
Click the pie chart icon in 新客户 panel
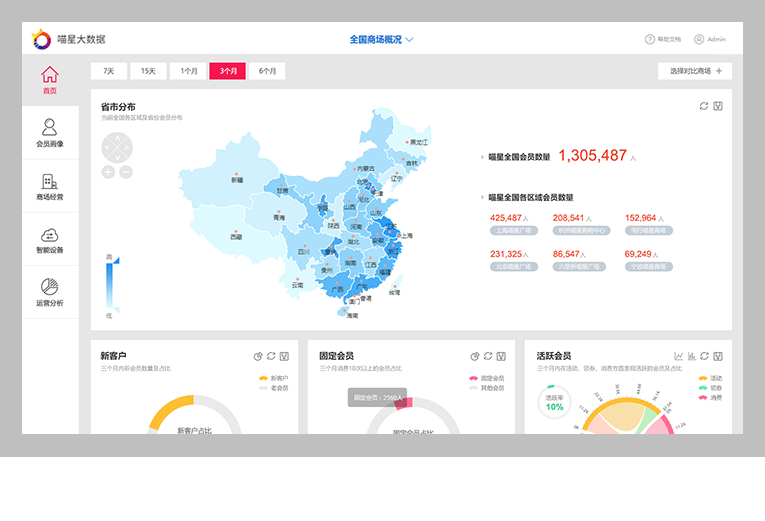pyautogui.click(x=258, y=356)
